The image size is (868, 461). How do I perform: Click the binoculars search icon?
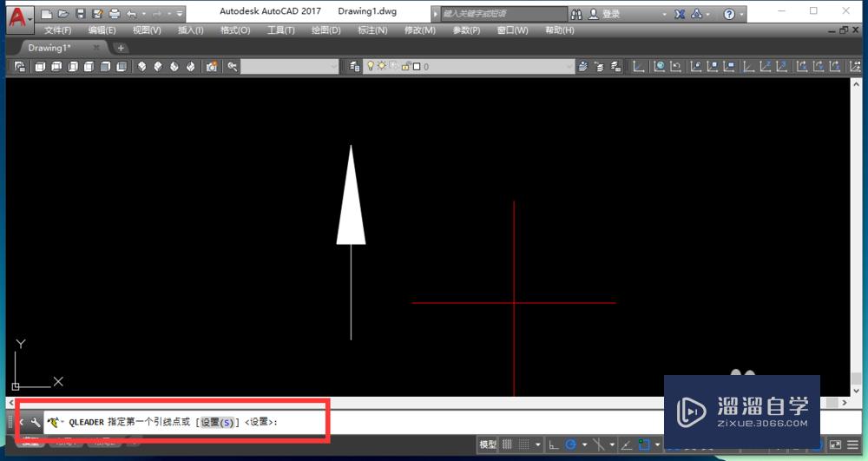pos(576,14)
